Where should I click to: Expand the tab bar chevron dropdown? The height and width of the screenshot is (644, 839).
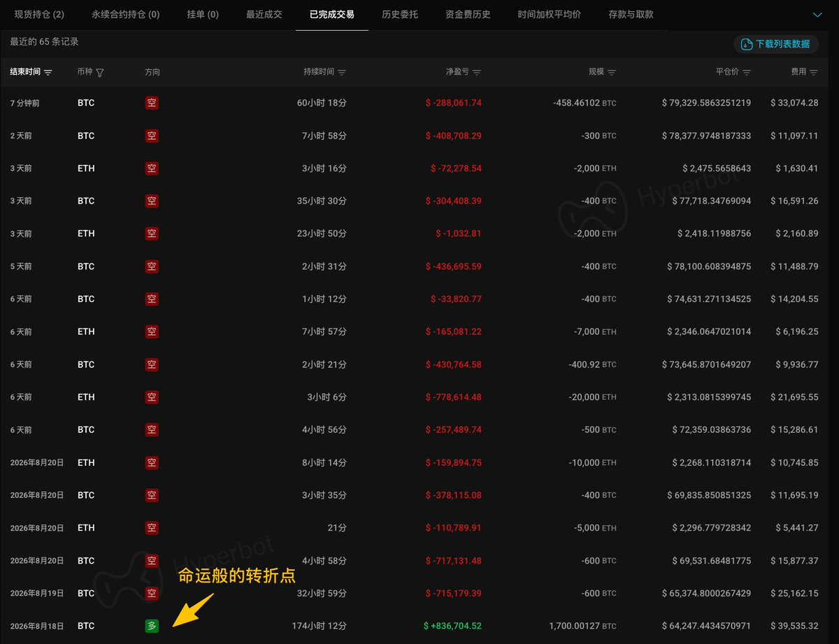817,14
